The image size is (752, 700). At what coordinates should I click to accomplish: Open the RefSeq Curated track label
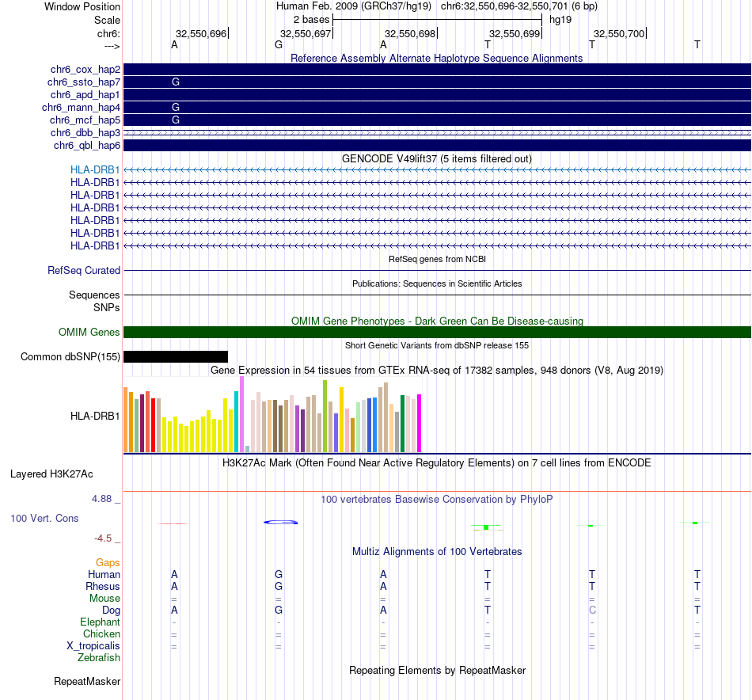tap(84, 271)
